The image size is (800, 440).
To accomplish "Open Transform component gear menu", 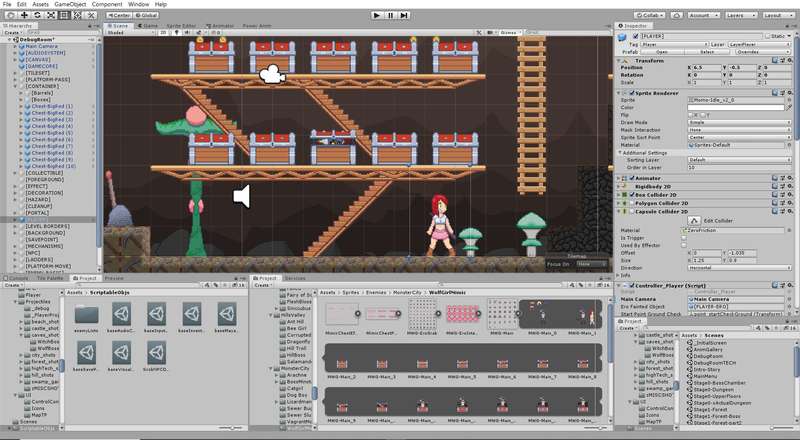I will click(x=790, y=60).
